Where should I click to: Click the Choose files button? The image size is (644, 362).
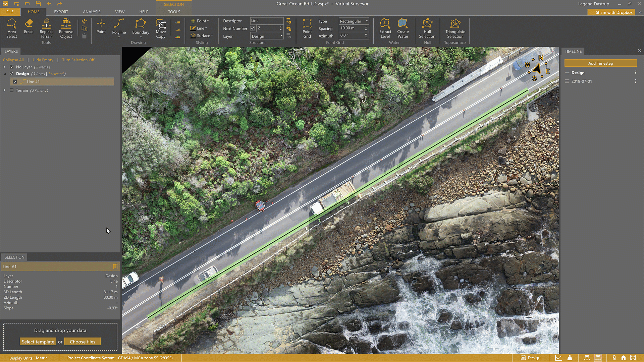(83, 342)
